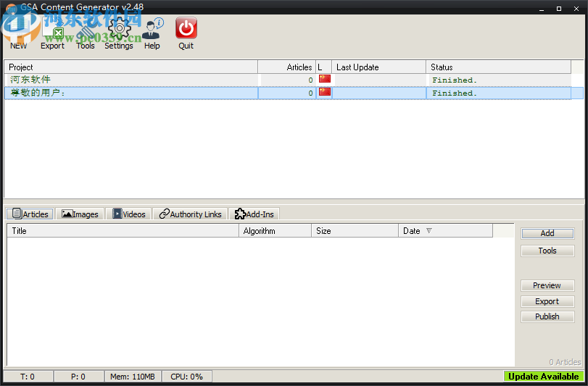Viewport: 588px width, 386px height.
Task: Open the Export toolbar icon
Action: point(52,32)
